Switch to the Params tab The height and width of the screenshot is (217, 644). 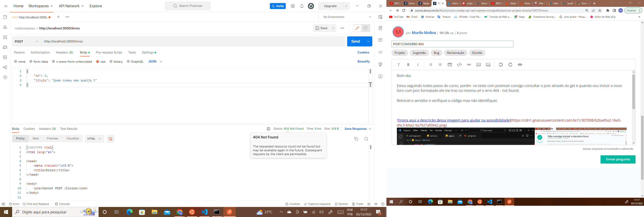[x=19, y=52]
